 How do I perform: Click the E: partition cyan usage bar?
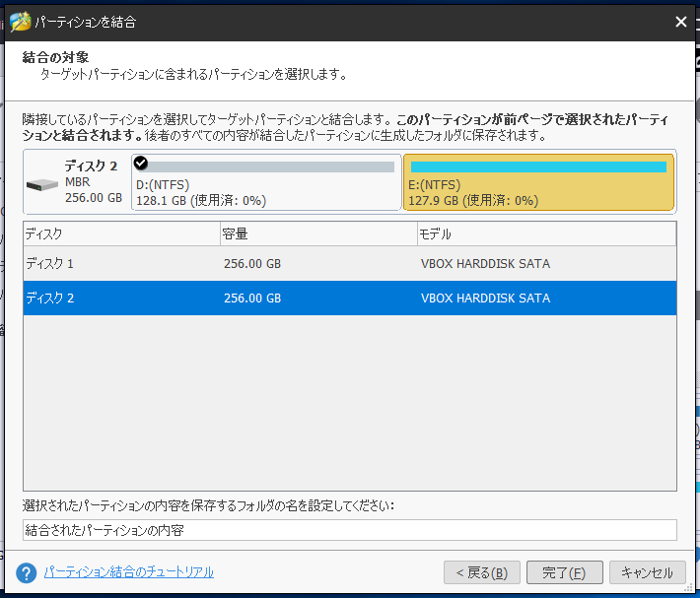(538, 166)
